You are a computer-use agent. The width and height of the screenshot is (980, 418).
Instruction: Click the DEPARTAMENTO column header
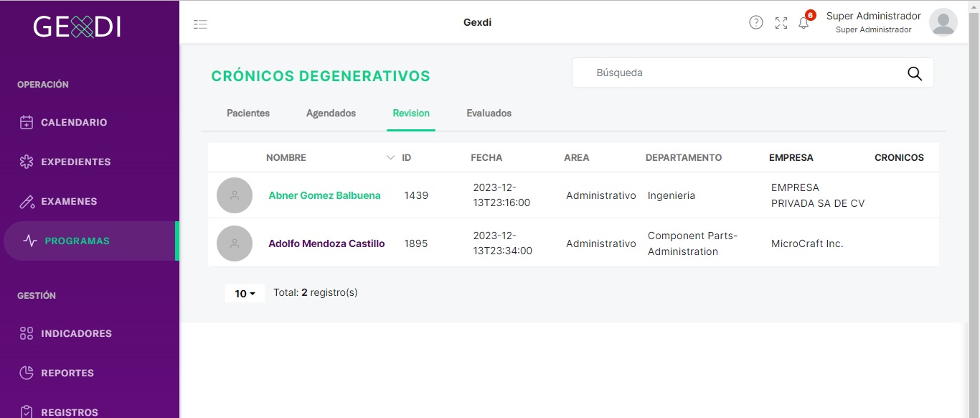(x=684, y=157)
